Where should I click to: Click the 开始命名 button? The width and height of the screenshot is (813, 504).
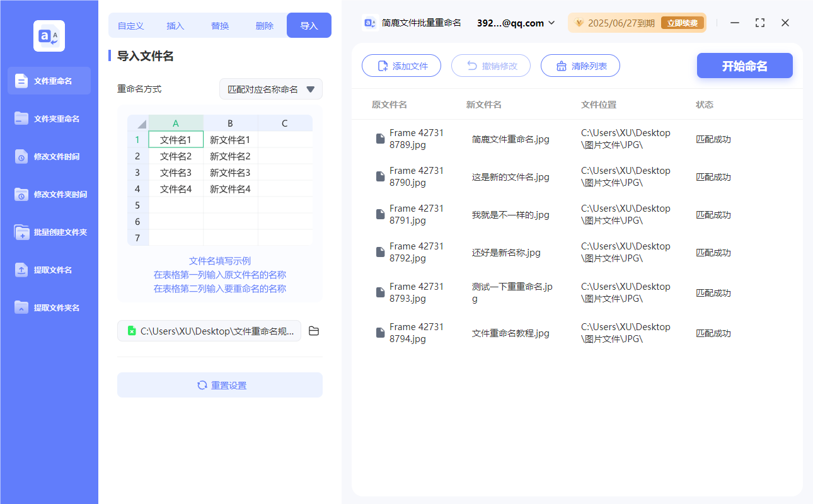tap(744, 65)
